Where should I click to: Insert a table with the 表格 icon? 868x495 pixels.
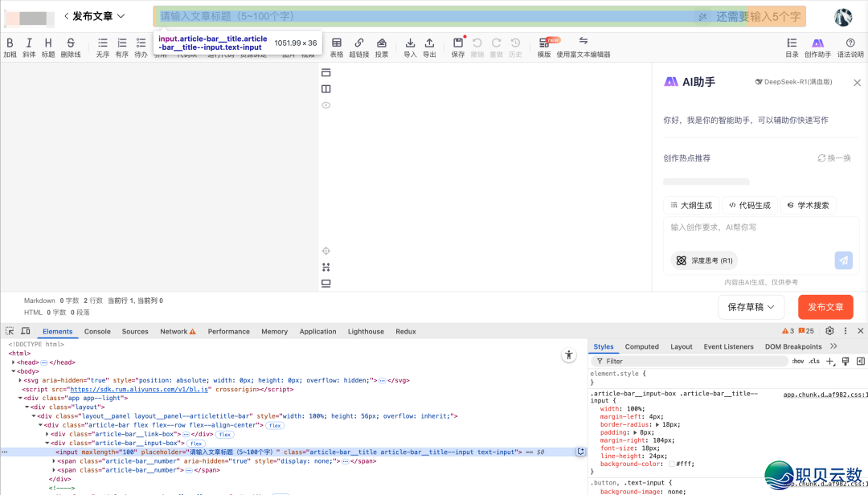click(336, 43)
